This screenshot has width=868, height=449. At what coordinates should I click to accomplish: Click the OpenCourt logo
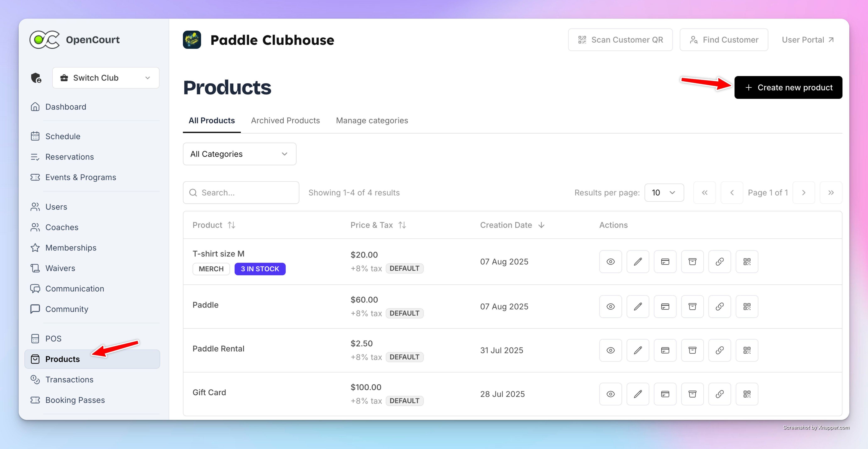point(75,40)
